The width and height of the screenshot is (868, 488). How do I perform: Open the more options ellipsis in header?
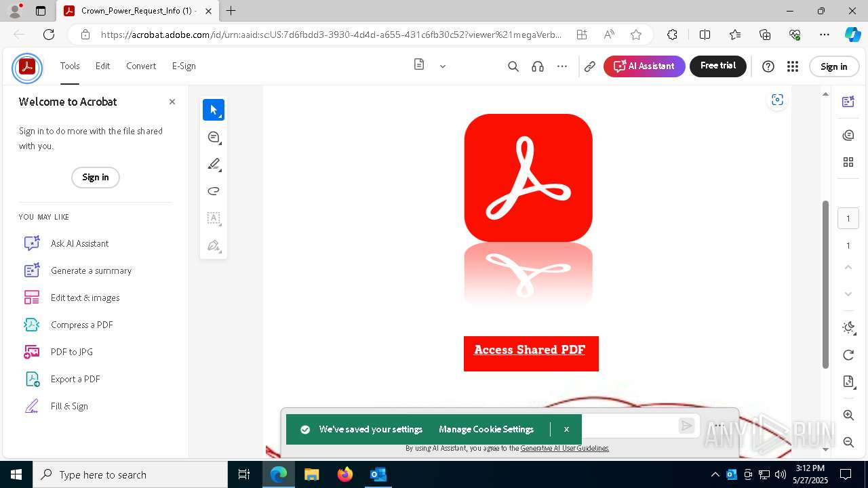pyautogui.click(x=562, y=66)
